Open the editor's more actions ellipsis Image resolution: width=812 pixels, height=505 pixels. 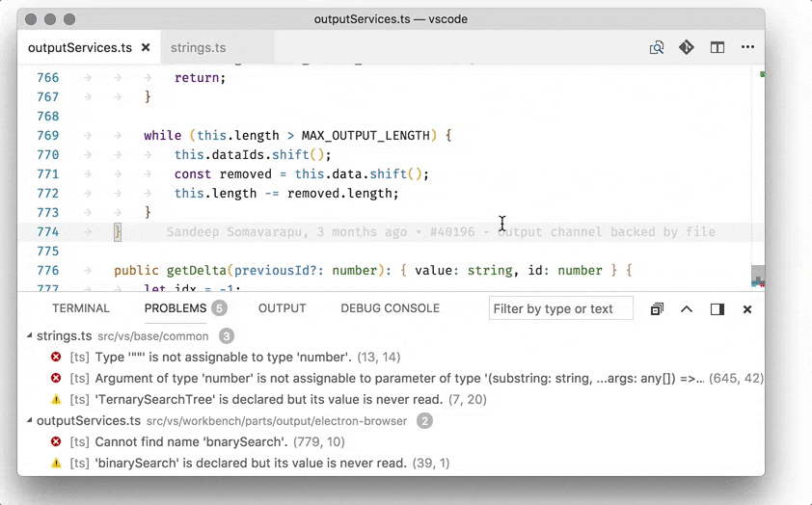(747, 47)
